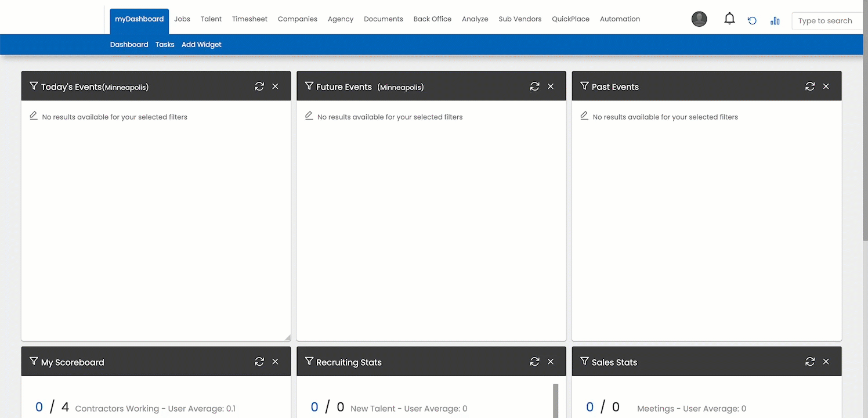Go to the Dashboard submenu link

pos(129,45)
